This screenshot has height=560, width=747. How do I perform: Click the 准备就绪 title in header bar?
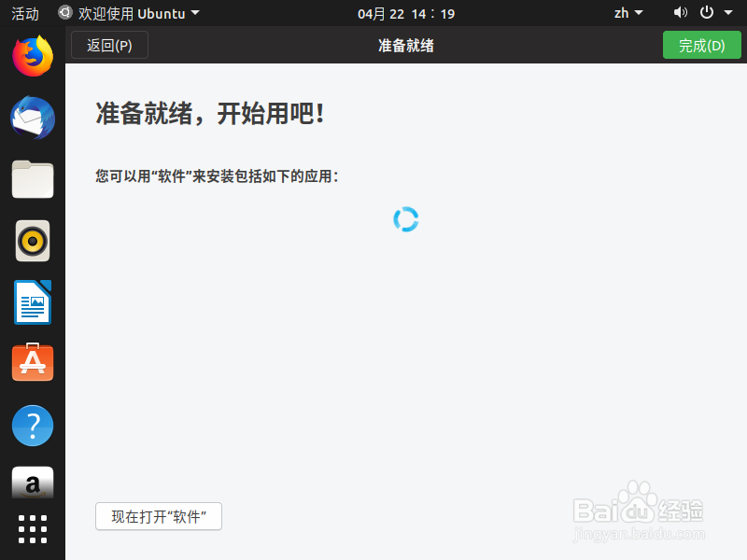406,46
